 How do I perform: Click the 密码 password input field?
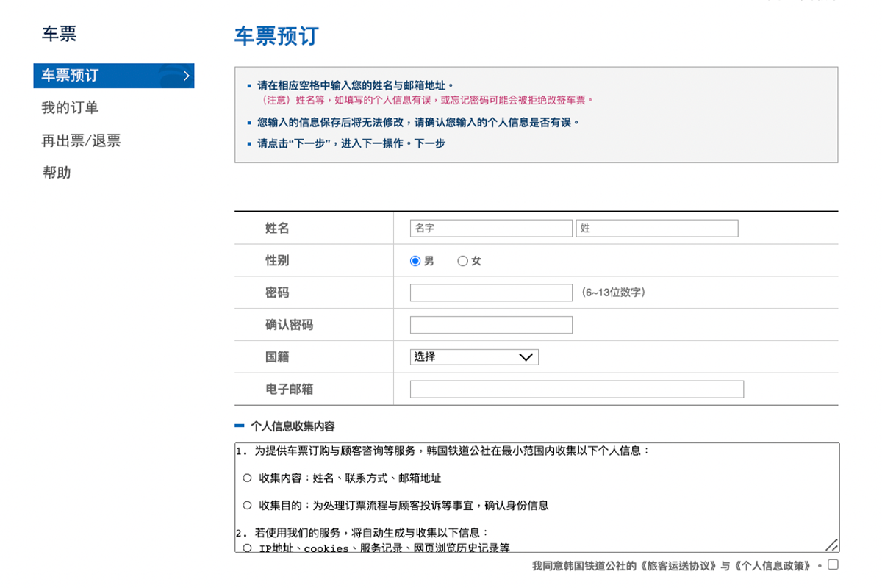(x=490, y=292)
